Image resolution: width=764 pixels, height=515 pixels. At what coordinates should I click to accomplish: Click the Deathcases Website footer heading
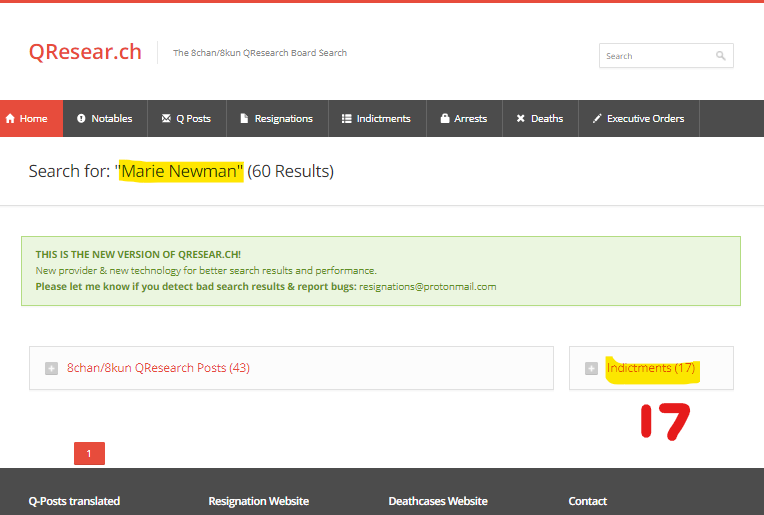[x=438, y=501]
